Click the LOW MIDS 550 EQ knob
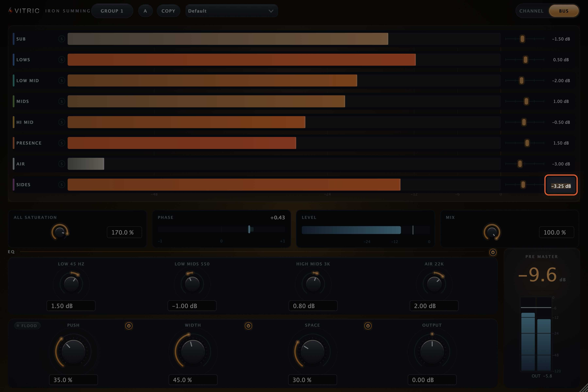The height and width of the screenshot is (392, 588). (192, 284)
